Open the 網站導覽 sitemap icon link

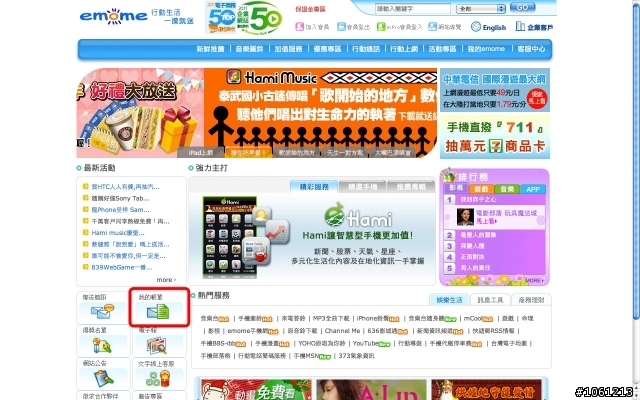click(x=432, y=27)
